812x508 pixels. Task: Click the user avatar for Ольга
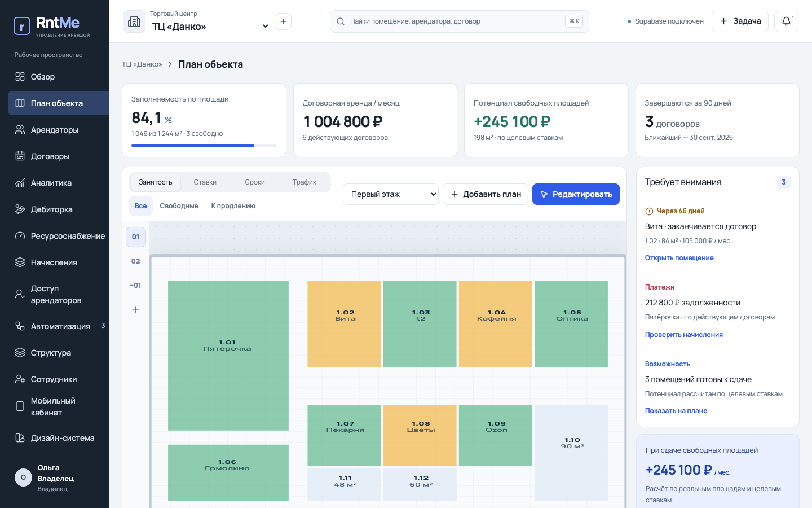(x=23, y=478)
